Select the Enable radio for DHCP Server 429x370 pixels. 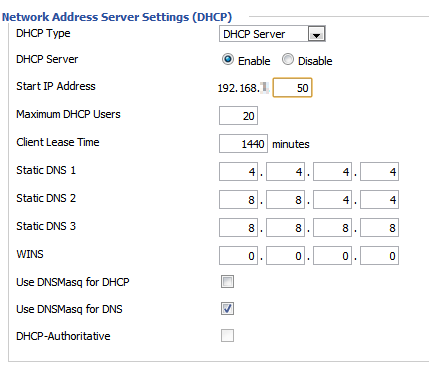point(228,60)
